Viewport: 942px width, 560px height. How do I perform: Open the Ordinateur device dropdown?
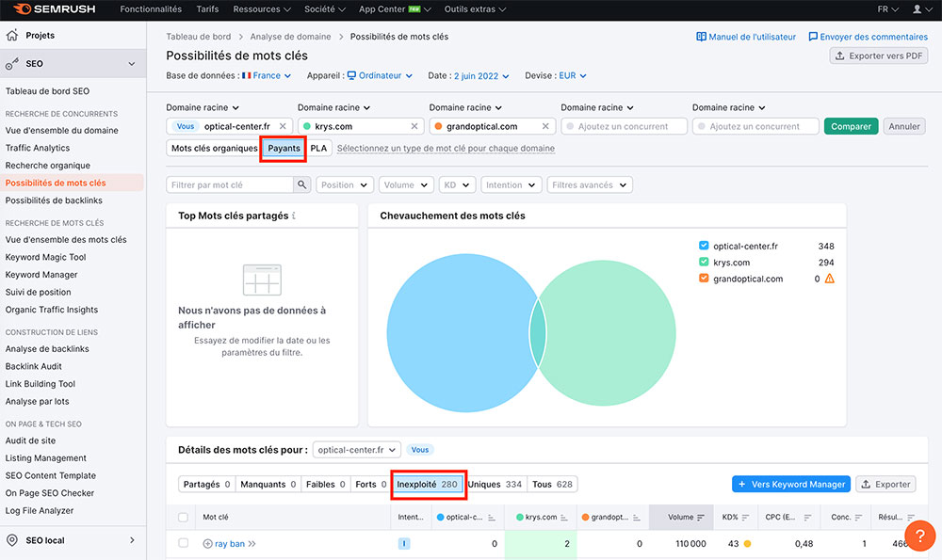point(380,75)
